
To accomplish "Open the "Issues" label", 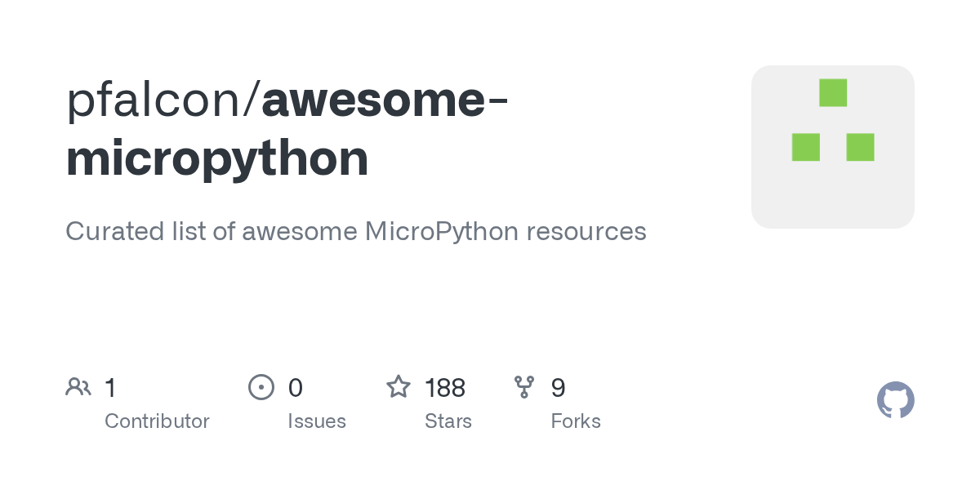I will [317, 421].
